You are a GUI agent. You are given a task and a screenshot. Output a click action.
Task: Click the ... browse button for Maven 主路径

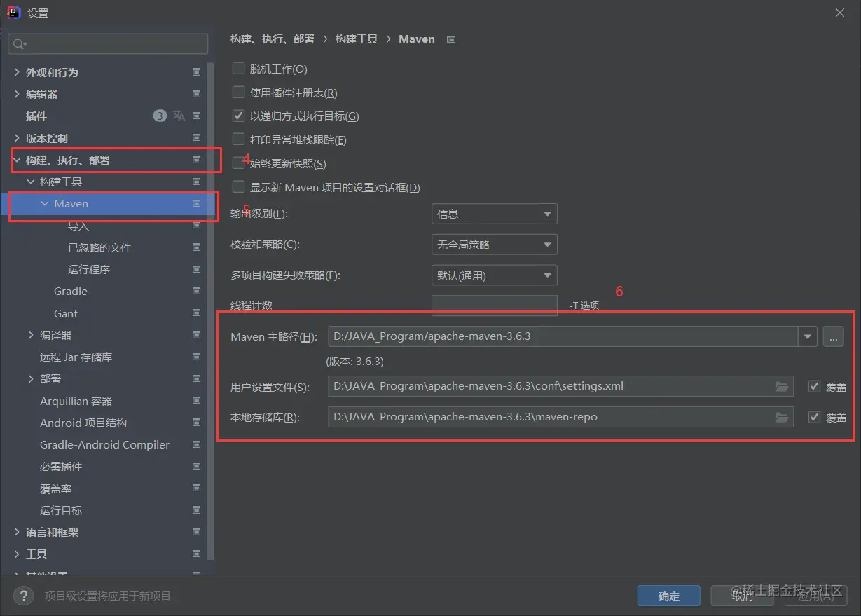[833, 336]
